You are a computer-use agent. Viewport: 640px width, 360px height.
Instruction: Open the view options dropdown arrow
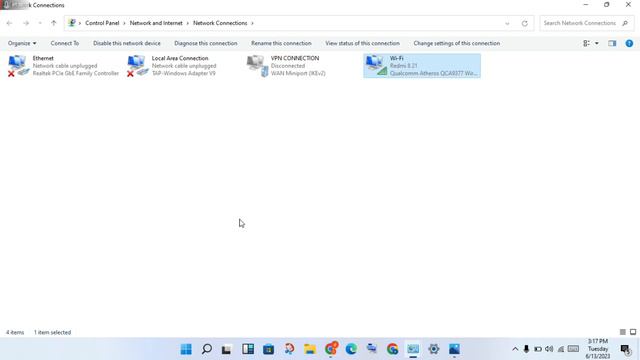coord(597,43)
